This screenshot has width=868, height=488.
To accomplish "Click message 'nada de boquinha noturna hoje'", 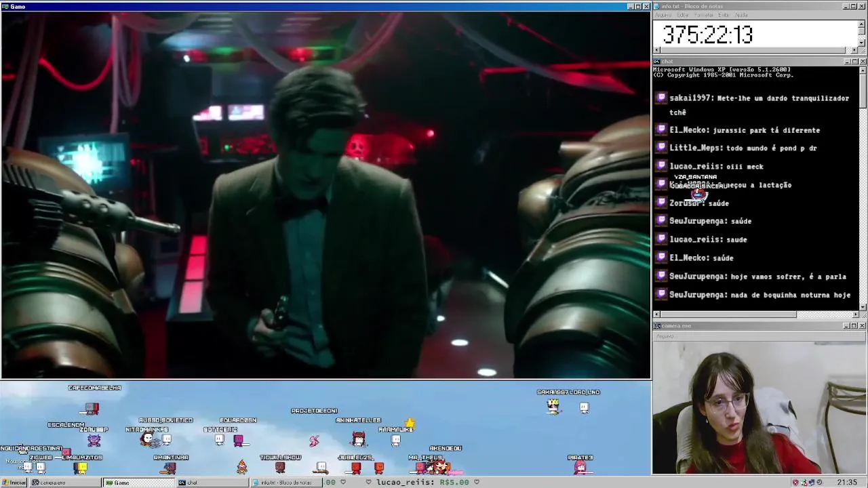I will pyautogui.click(x=791, y=295).
